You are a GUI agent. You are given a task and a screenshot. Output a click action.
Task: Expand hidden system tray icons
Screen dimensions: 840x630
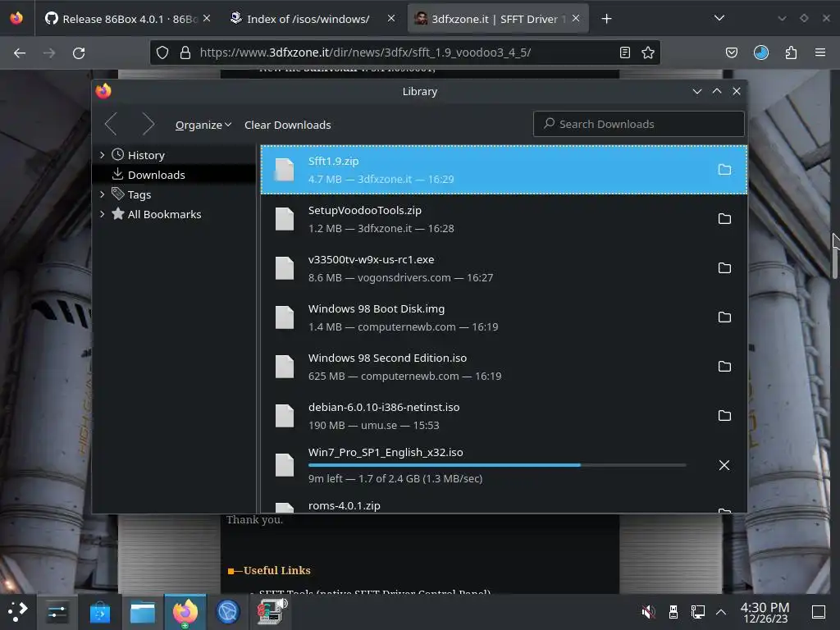pyautogui.click(x=721, y=611)
